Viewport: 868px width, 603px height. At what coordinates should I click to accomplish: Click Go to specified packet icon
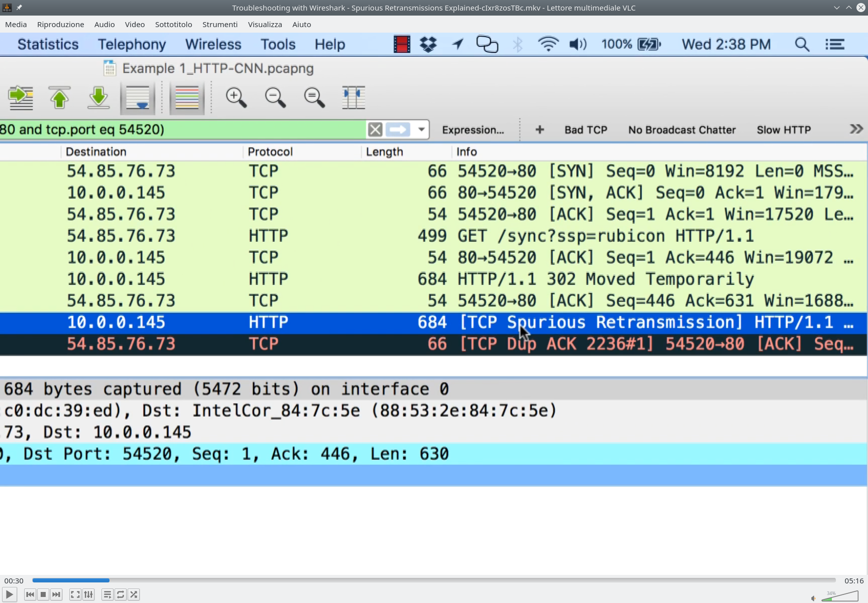click(x=21, y=97)
